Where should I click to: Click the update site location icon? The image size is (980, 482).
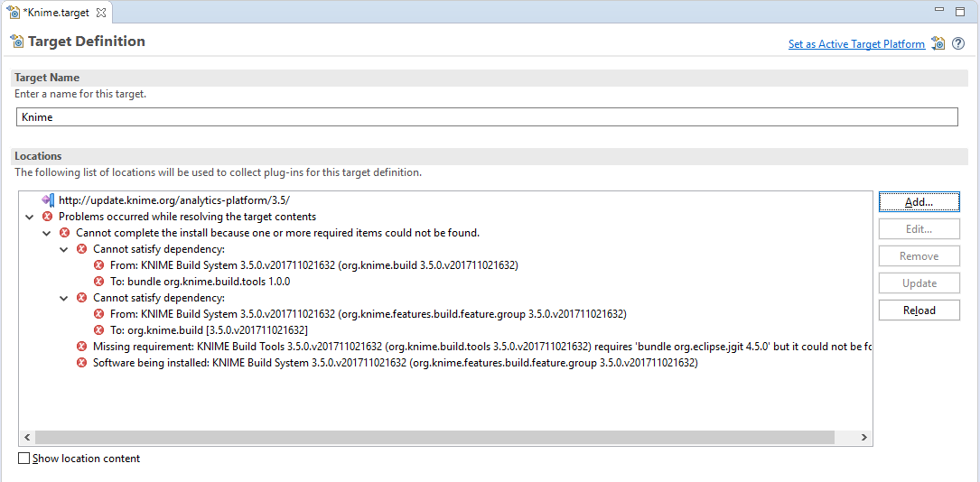48,199
